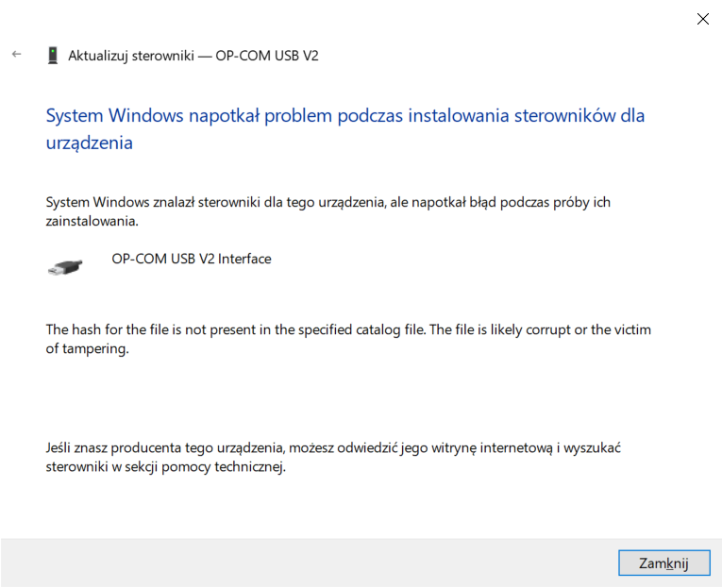Click the "Jeśli znasz producenta" hint line
The image size is (722, 588).
point(166,447)
